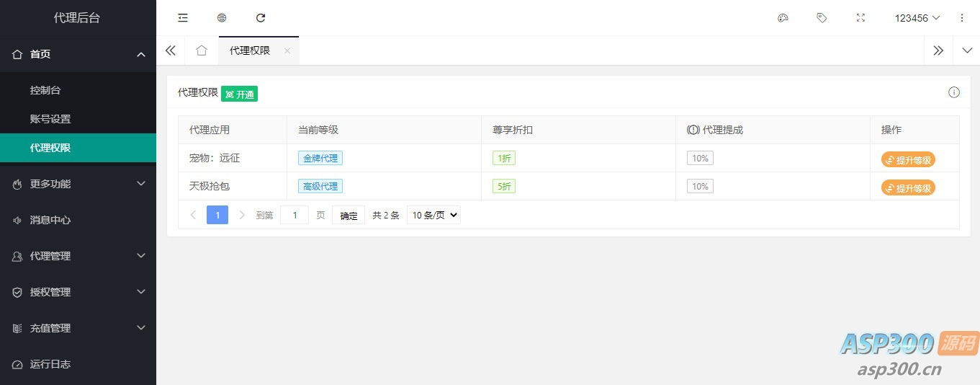Click the page number input field
The height and width of the screenshot is (385, 980).
tap(295, 215)
